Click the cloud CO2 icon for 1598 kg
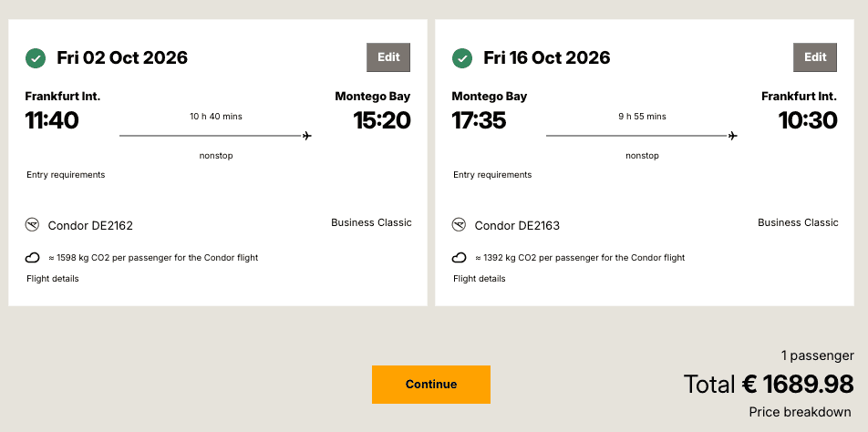The height and width of the screenshot is (432, 868). pyautogui.click(x=33, y=258)
